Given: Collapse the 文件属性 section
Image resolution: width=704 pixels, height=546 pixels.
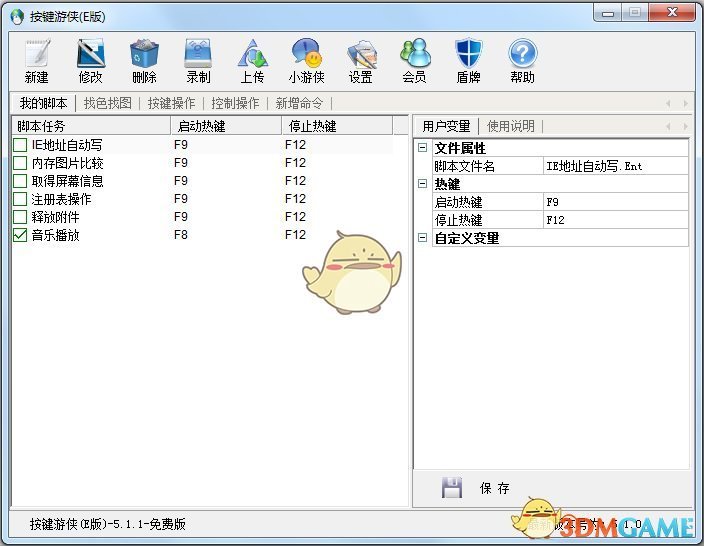Looking at the screenshot, I should pyautogui.click(x=422, y=147).
